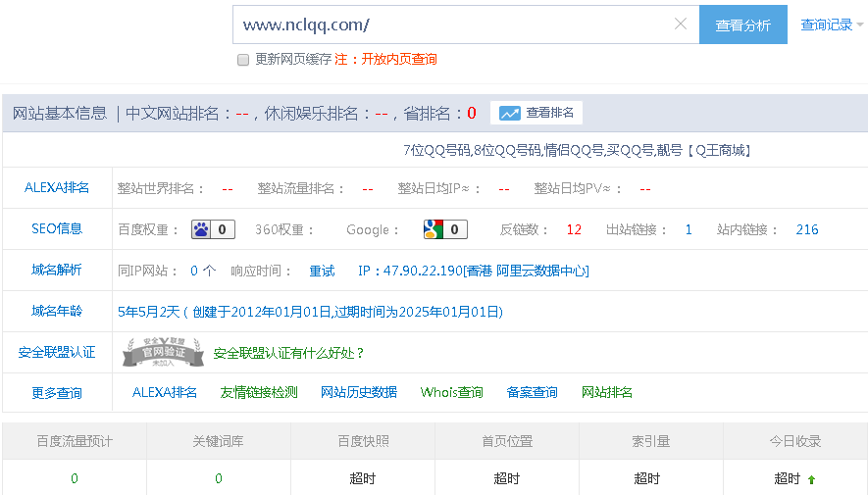Clear the URL field with the X icon

(x=681, y=25)
